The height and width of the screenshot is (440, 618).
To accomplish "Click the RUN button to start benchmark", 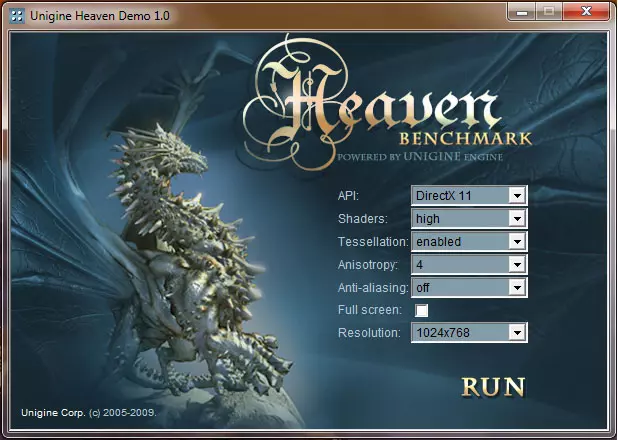I will point(493,386).
